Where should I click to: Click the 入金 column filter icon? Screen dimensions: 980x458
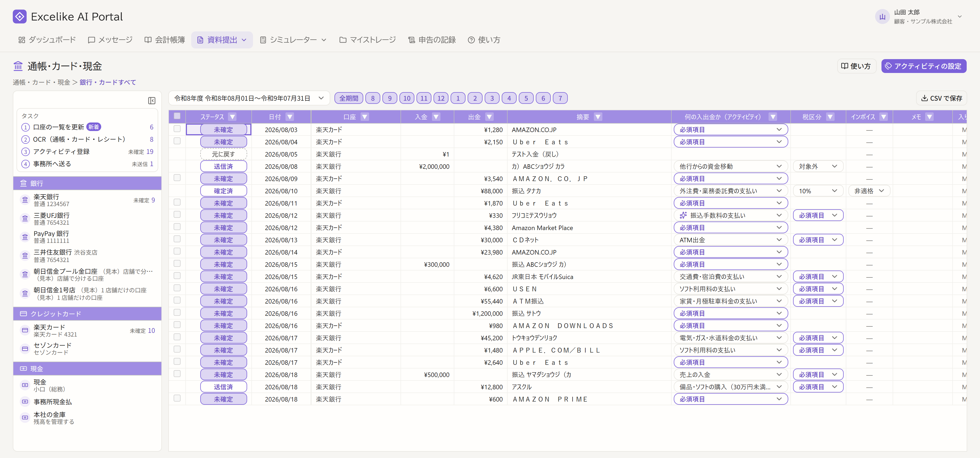(436, 117)
